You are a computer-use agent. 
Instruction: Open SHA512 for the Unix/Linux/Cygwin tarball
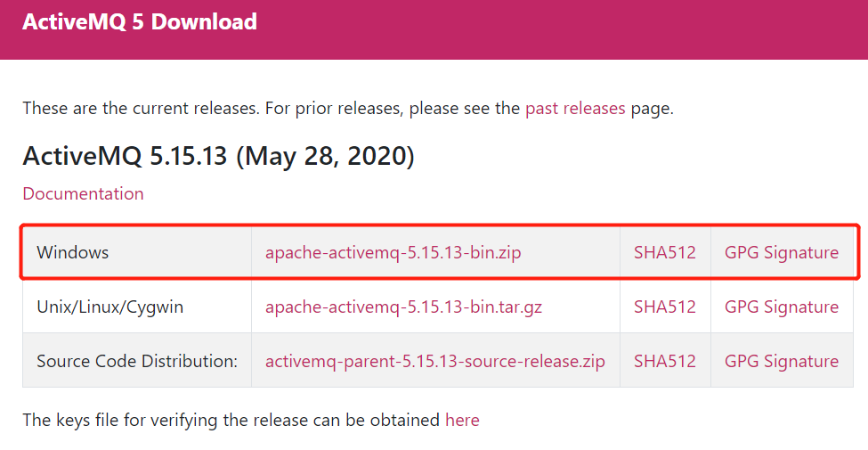(x=665, y=307)
